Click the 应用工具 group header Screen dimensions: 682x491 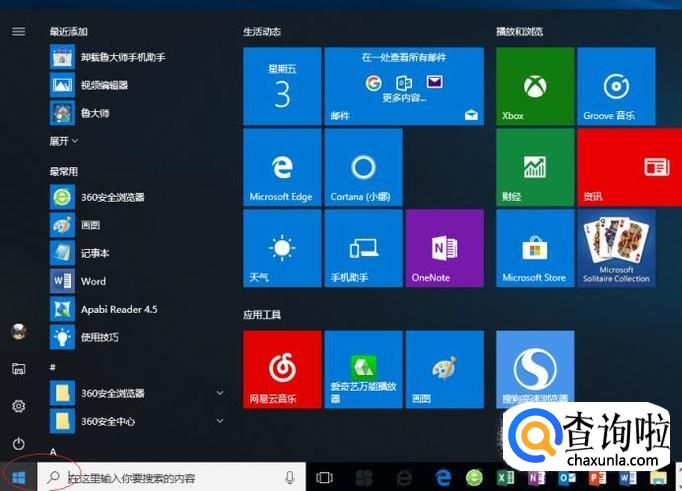tap(262, 314)
